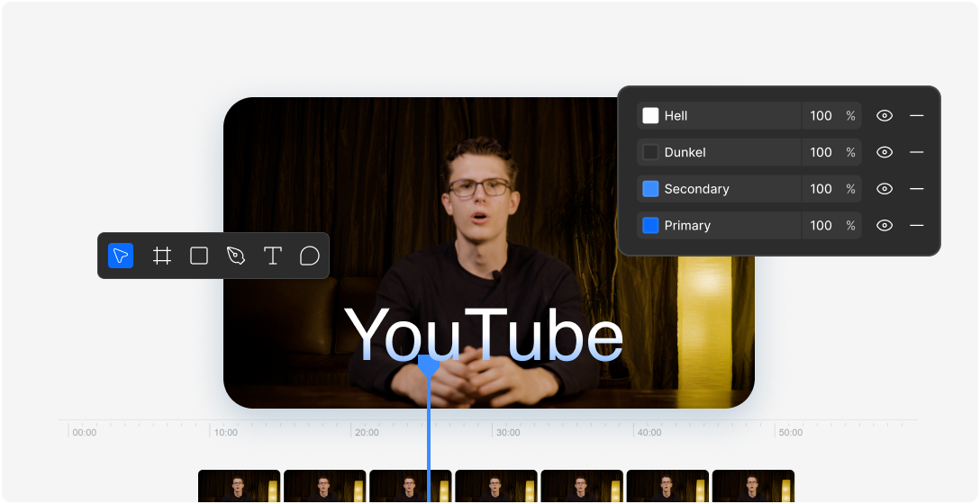Select the second clip thumbnail in filmstrip
Image resolution: width=980 pixels, height=504 pixels.
(325, 486)
